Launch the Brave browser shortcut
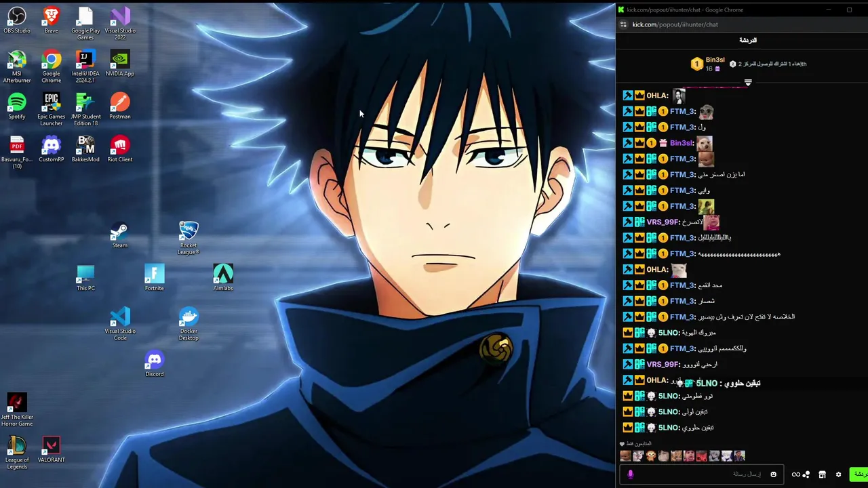868x488 pixels. click(51, 20)
